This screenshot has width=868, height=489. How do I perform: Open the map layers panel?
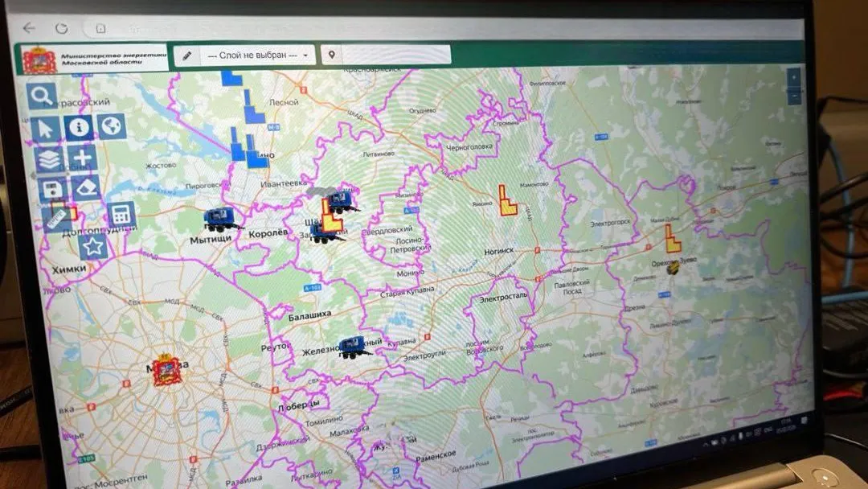click(x=49, y=159)
